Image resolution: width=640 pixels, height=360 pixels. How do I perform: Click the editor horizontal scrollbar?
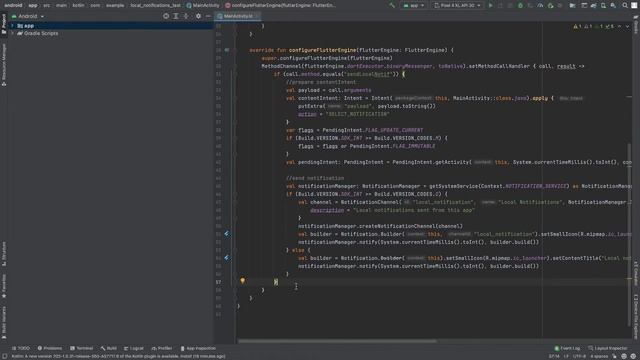337,341
